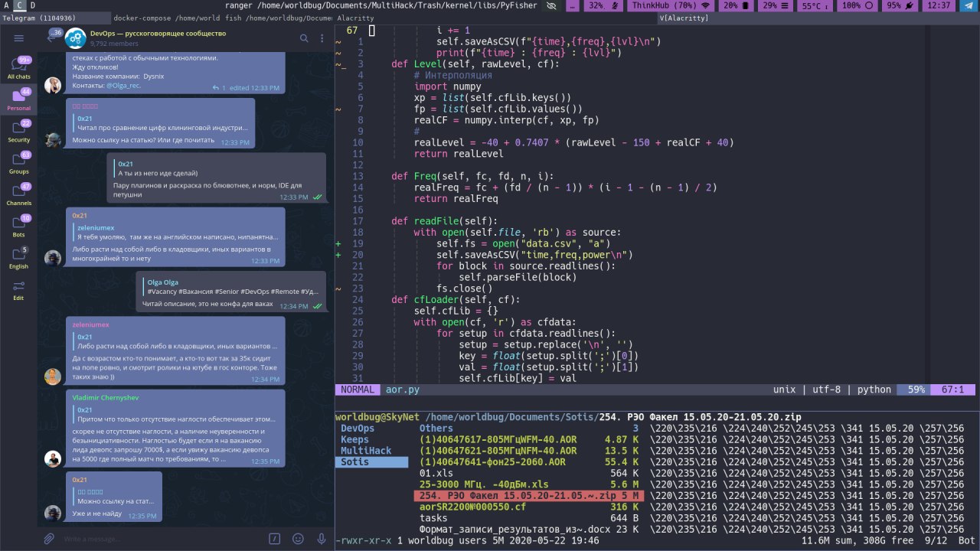980x551 pixels.
Task: Click the aor.py filename in vim statusline
Action: (403, 390)
